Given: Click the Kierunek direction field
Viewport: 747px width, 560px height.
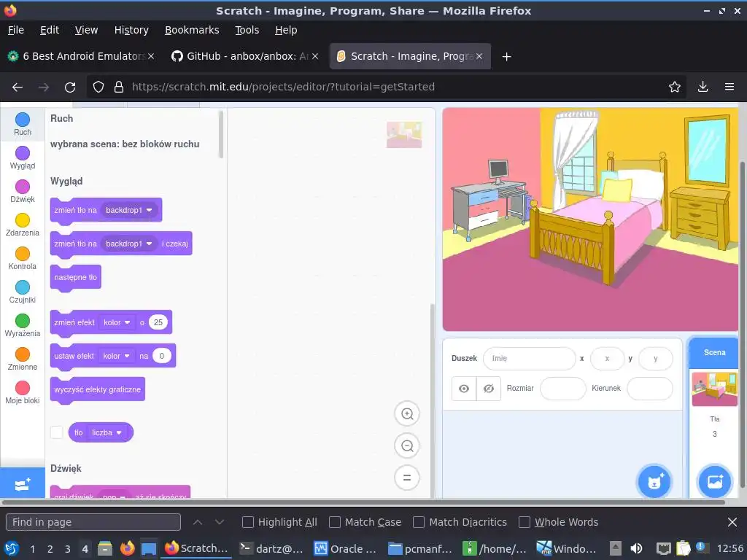Looking at the screenshot, I should [x=650, y=389].
